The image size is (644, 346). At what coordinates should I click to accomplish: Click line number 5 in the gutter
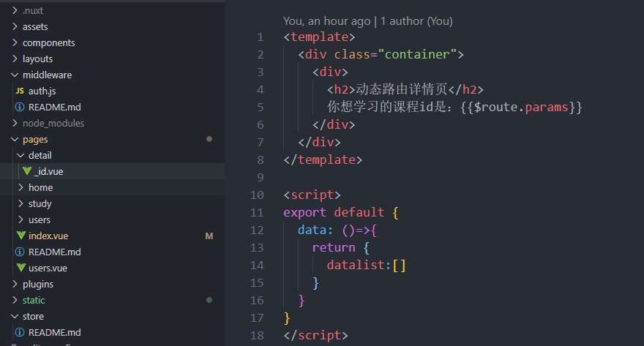tap(261, 108)
